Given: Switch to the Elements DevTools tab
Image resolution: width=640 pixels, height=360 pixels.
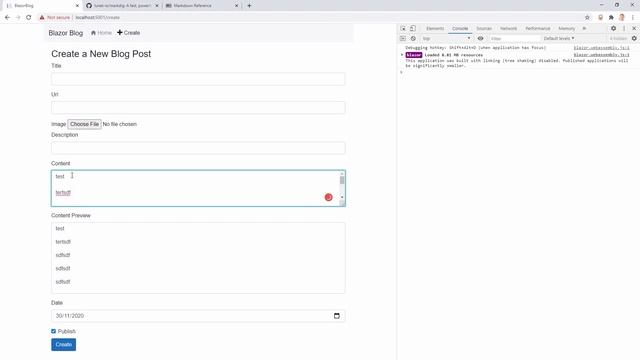Looking at the screenshot, I should tap(435, 29).
